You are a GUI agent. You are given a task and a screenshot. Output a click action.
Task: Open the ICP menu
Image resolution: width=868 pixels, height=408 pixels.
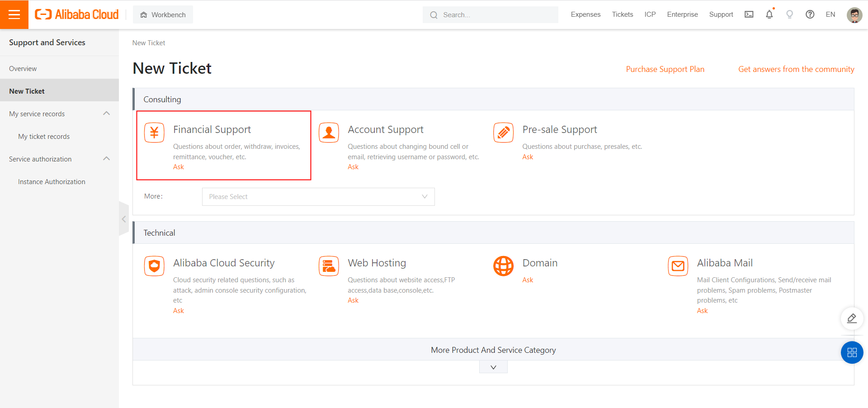click(x=650, y=14)
